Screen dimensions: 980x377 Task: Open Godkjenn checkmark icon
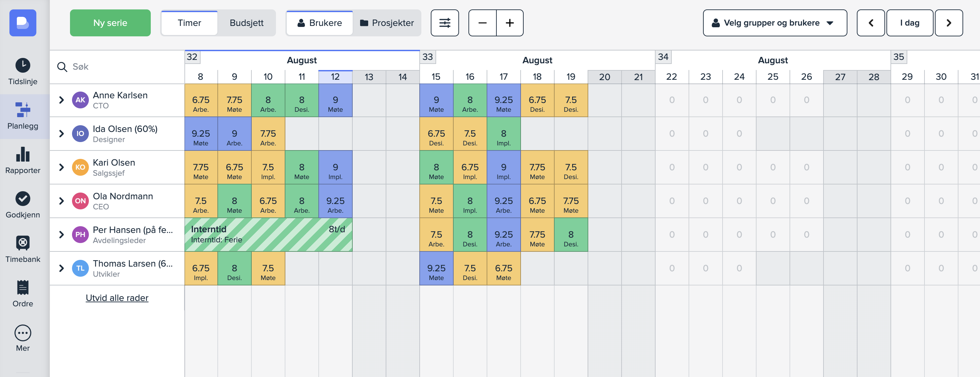23,199
